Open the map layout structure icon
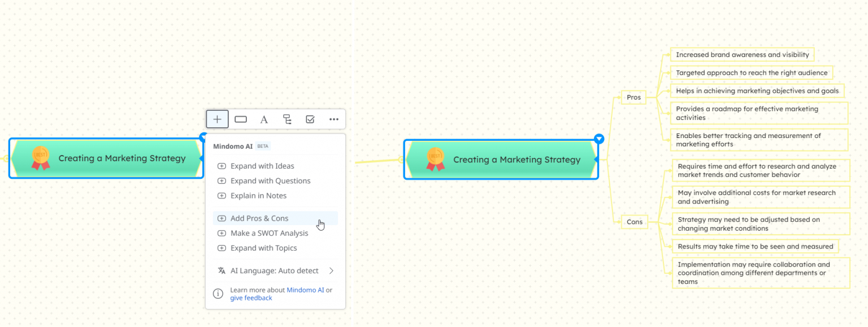This screenshot has height=327, width=868. pyautogui.click(x=287, y=119)
